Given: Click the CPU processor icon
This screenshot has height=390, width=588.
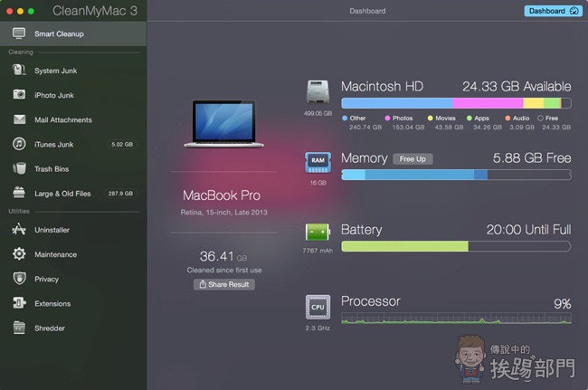Looking at the screenshot, I should point(318,307).
